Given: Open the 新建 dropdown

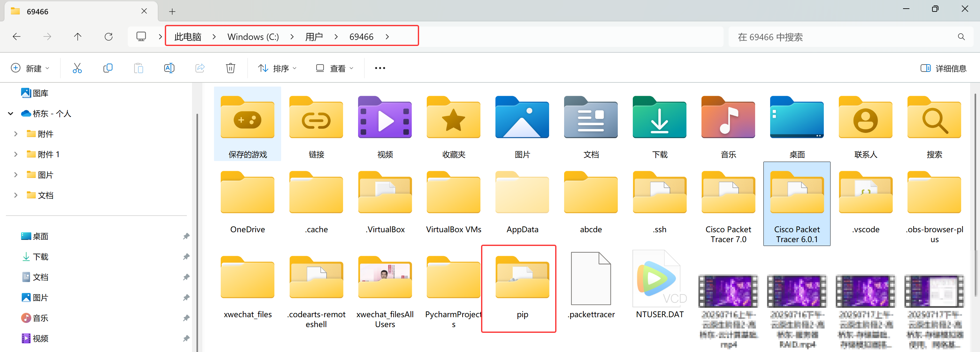Looking at the screenshot, I should [30, 68].
